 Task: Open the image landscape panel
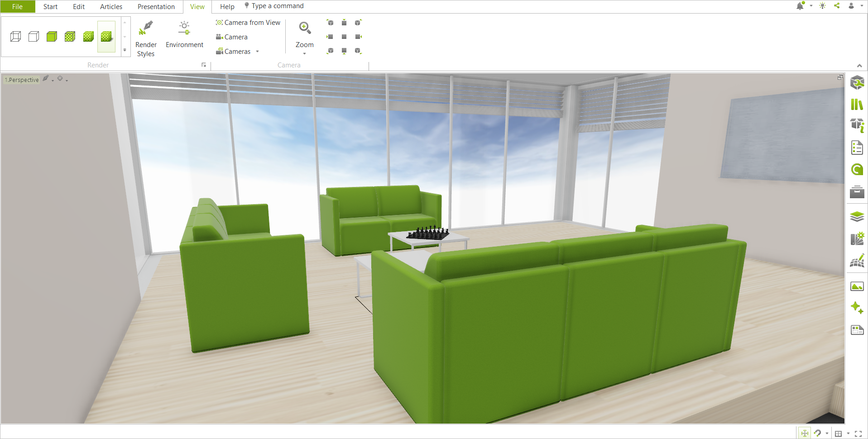coord(857,286)
